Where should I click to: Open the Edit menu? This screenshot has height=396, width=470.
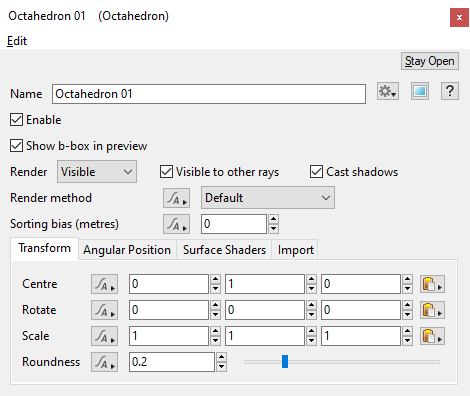[x=17, y=41]
